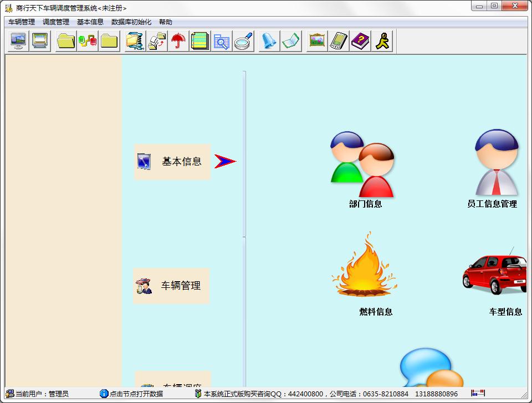Click the closed yellow folder toolbar icon
Image resolution: width=532 pixels, height=403 pixels.
point(109,41)
